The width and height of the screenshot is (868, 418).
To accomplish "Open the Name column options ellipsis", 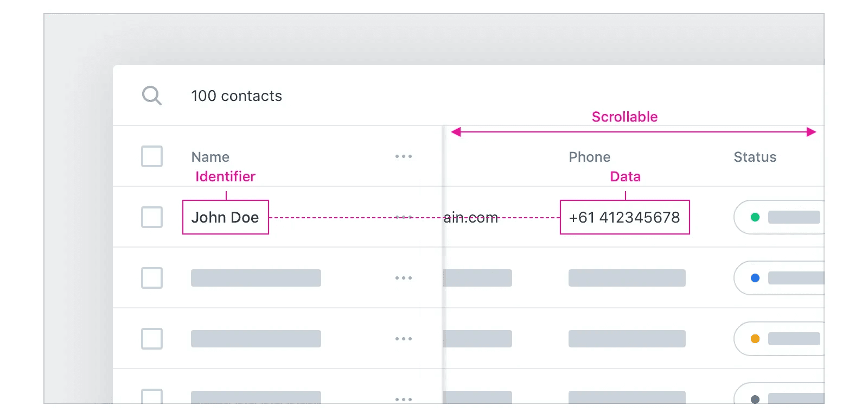I will [404, 156].
